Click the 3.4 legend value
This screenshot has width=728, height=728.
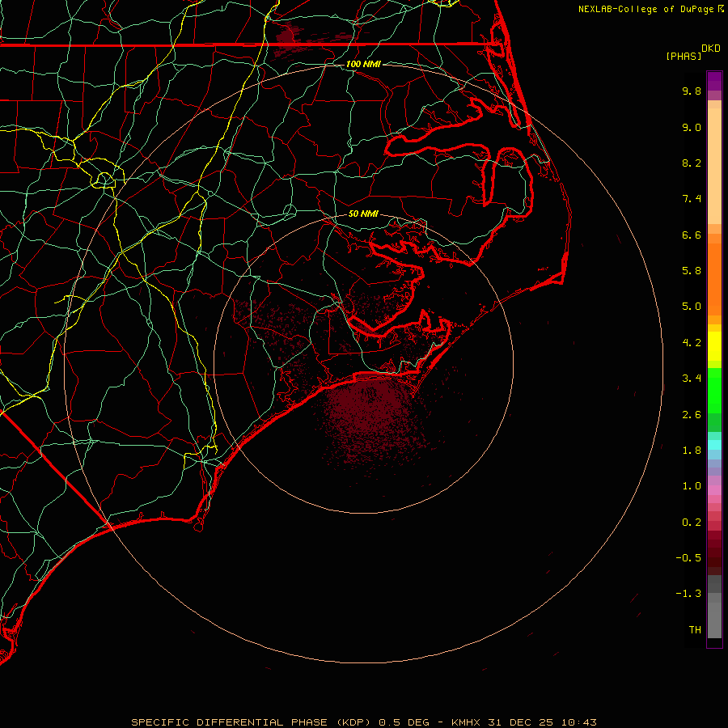click(692, 379)
